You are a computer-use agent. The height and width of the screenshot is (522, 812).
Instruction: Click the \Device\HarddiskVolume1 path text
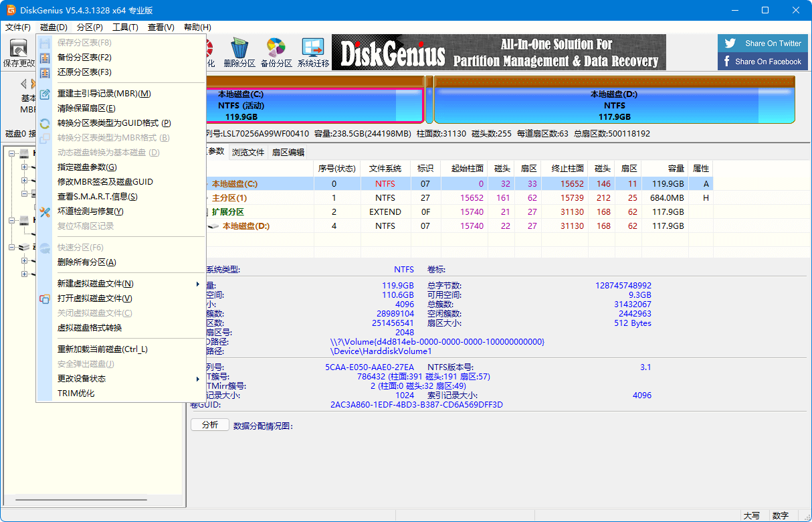coord(381,351)
